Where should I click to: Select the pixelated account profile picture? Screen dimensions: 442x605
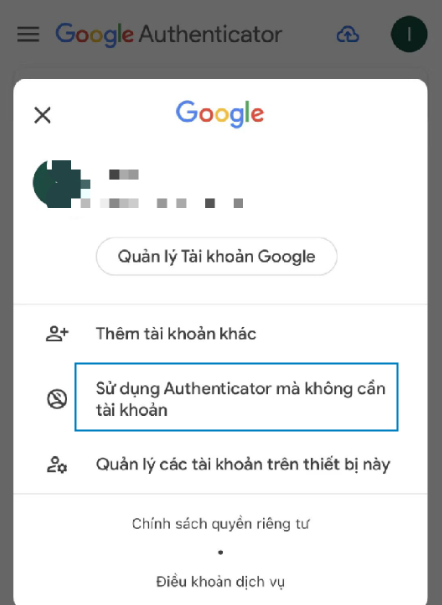59,184
